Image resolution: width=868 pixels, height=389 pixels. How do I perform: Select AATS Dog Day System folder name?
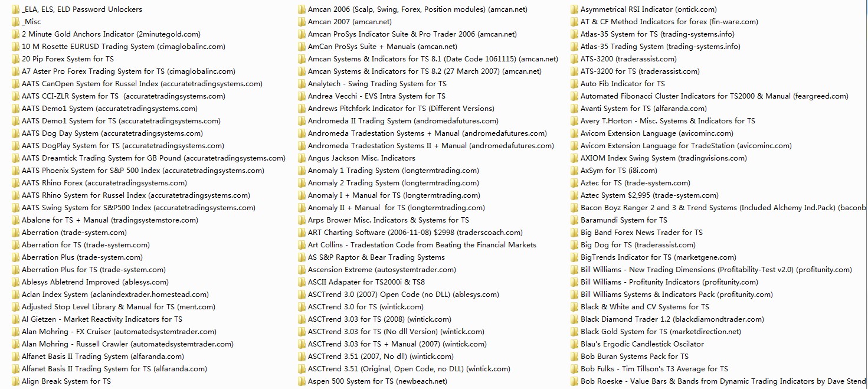[112, 133]
